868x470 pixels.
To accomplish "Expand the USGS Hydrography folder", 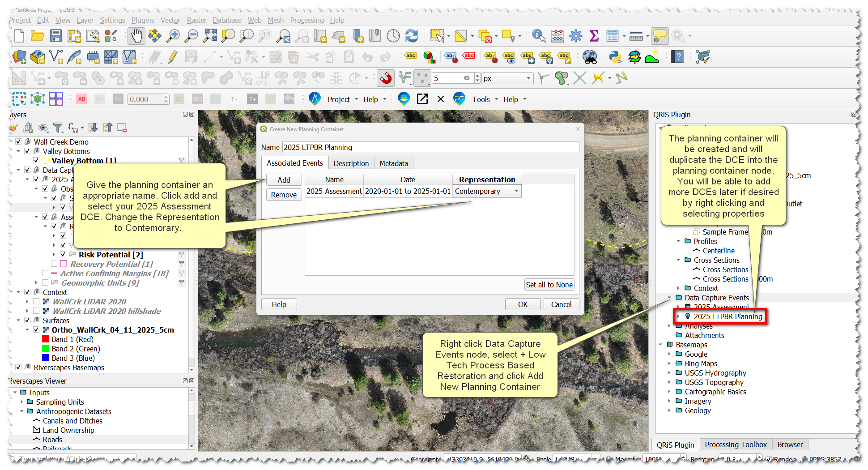I will coord(669,373).
